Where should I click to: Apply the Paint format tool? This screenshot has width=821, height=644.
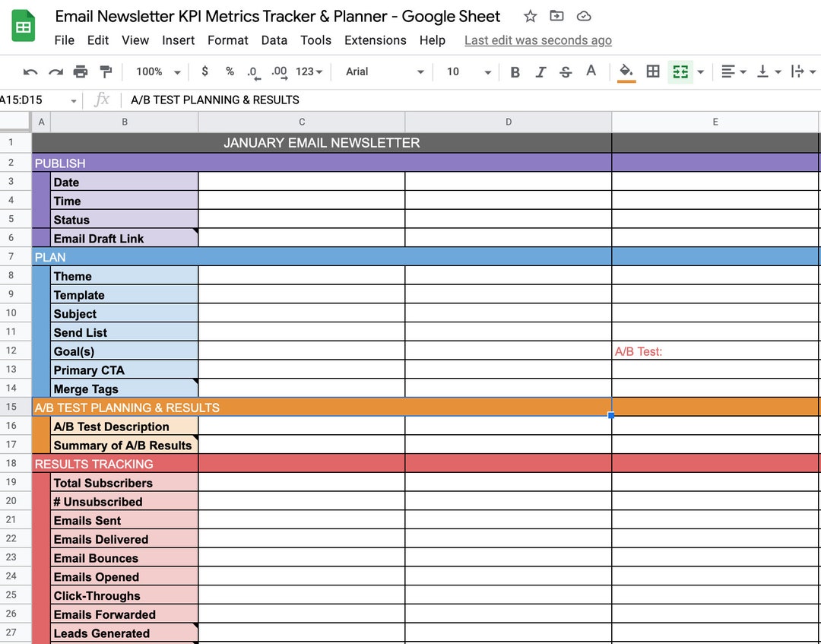(106, 71)
